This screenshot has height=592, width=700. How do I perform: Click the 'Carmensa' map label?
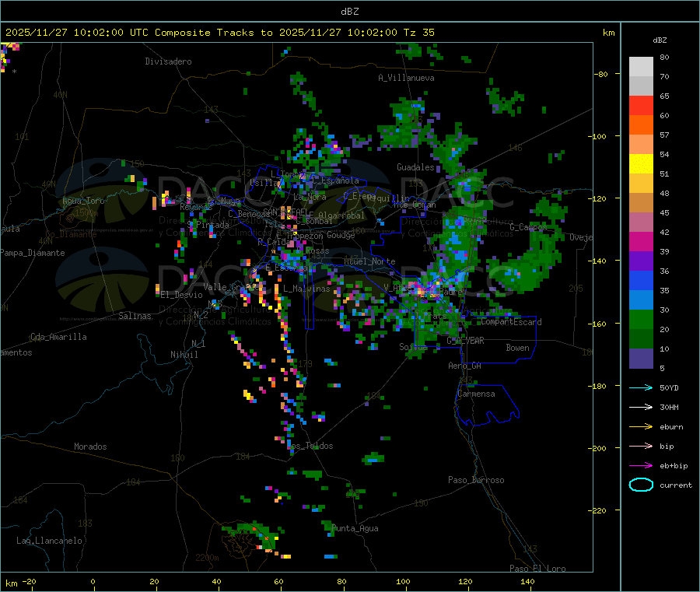tap(476, 394)
